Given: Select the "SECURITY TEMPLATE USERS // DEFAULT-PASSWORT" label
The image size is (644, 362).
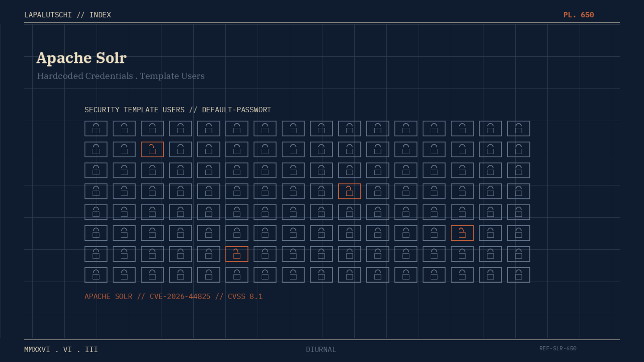Looking at the screenshot, I should tap(178, 109).
